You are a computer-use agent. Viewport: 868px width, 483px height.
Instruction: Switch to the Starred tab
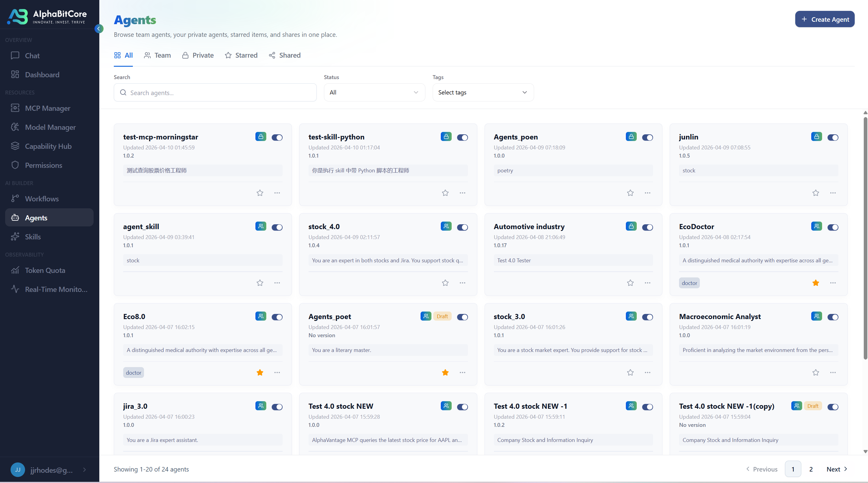click(241, 55)
